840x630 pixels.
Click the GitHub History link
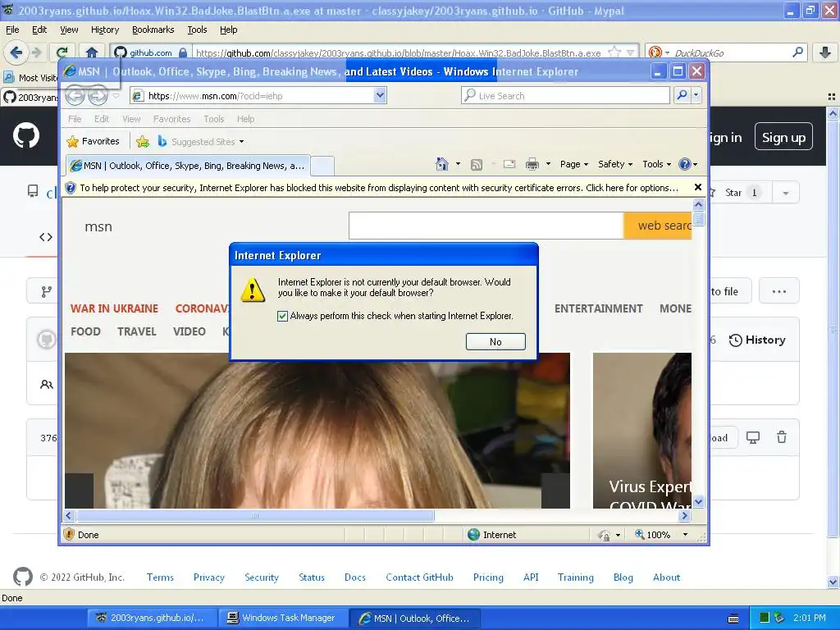757,340
